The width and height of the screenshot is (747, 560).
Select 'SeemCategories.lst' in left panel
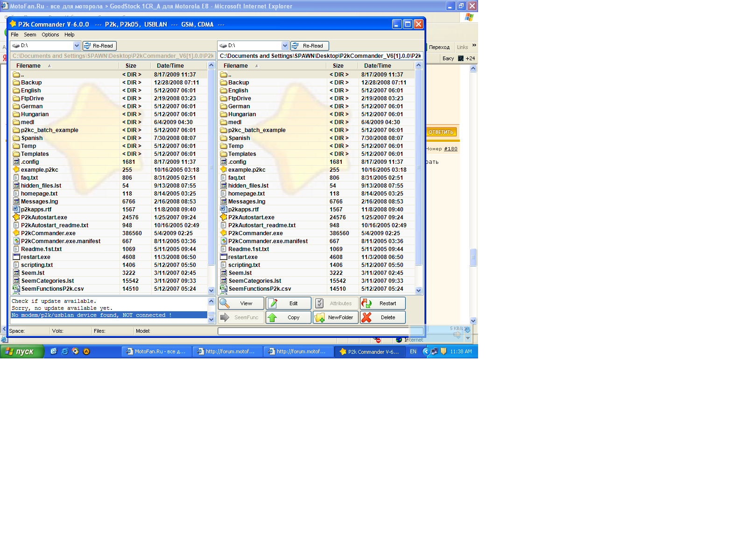(48, 281)
